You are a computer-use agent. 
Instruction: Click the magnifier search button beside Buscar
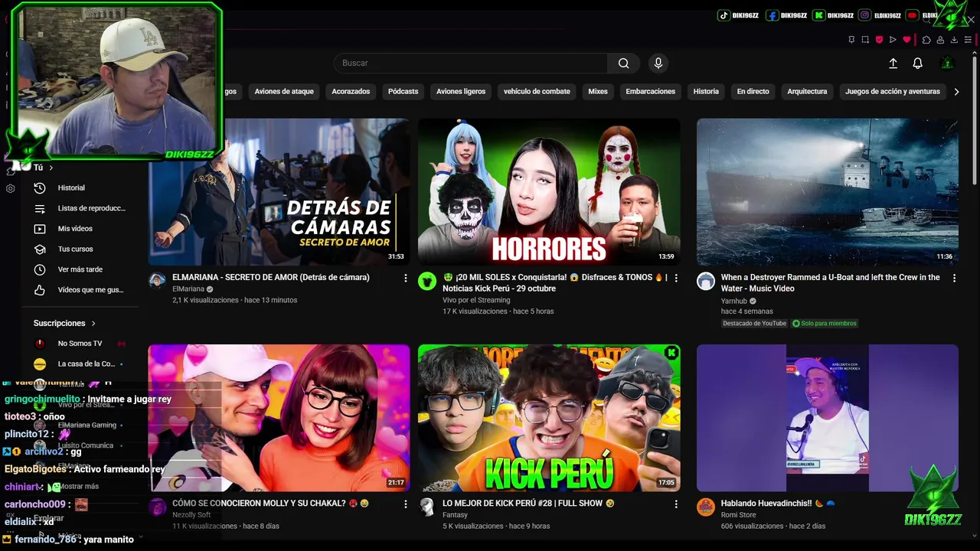click(x=624, y=64)
